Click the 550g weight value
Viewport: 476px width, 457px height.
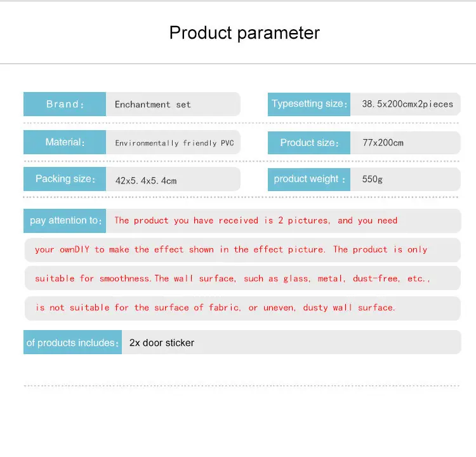[x=372, y=179]
